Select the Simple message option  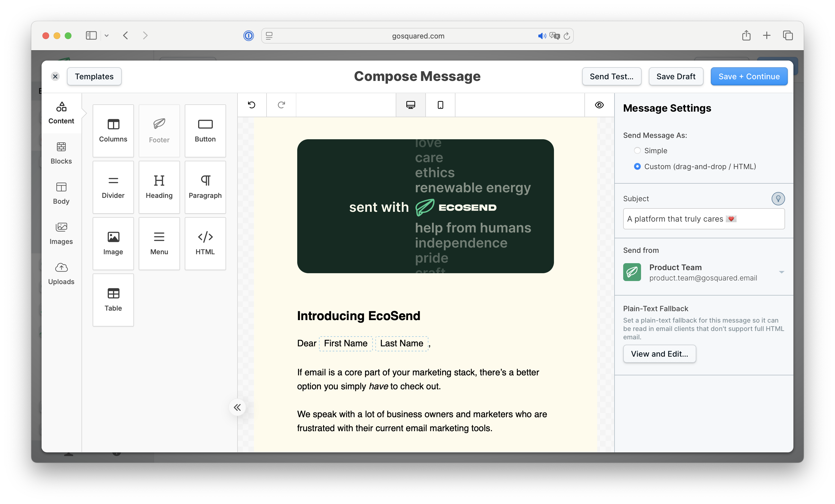[637, 150]
